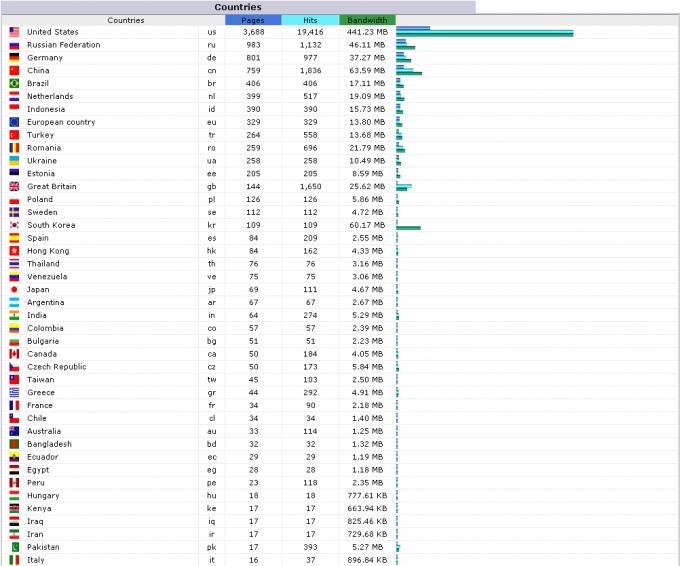Screen dimensions: 682x566
Task: Click the blue Pages column header
Action: (x=253, y=20)
